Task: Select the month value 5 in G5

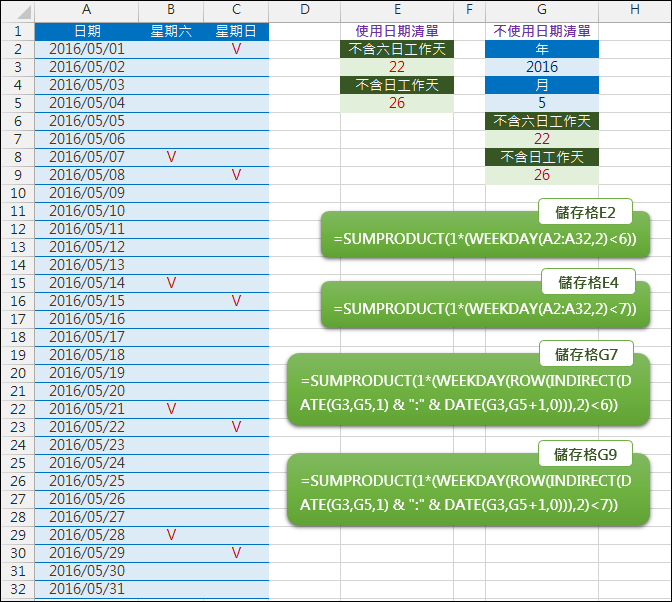Action: (x=542, y=103)
